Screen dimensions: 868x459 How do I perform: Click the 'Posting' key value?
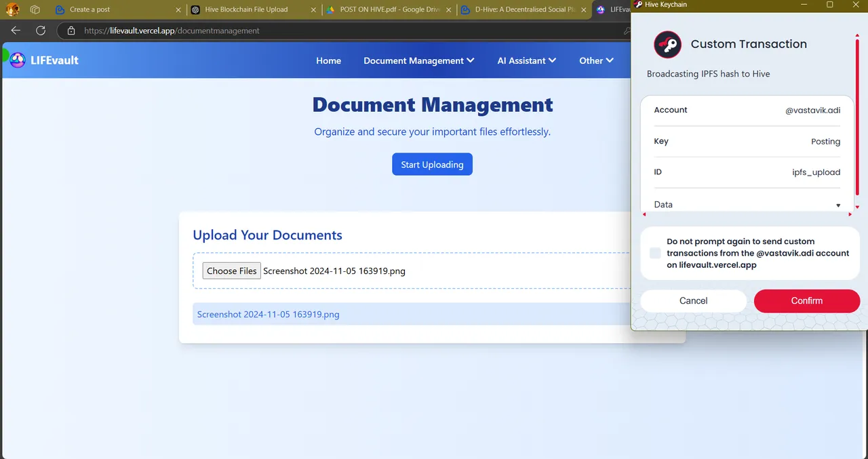(825, 142)
